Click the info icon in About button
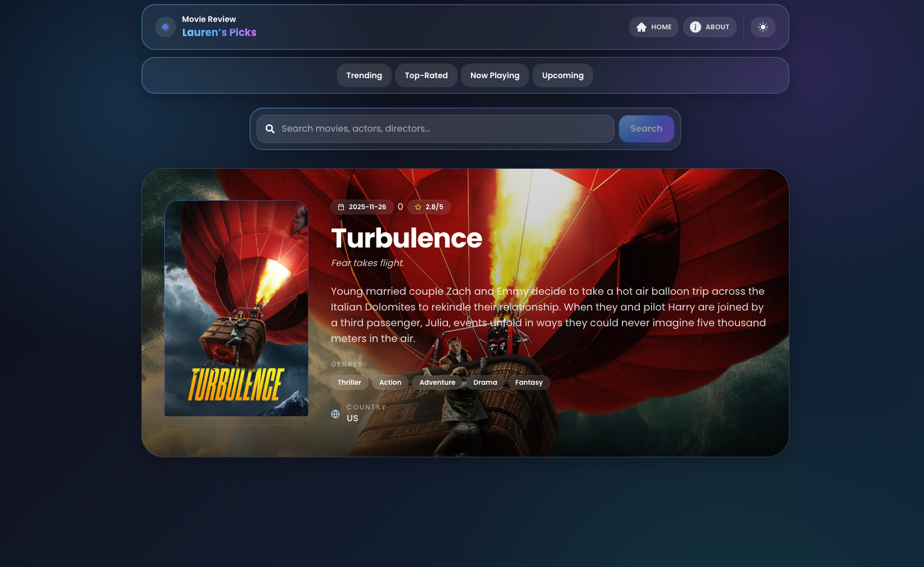 click(695, 27)
